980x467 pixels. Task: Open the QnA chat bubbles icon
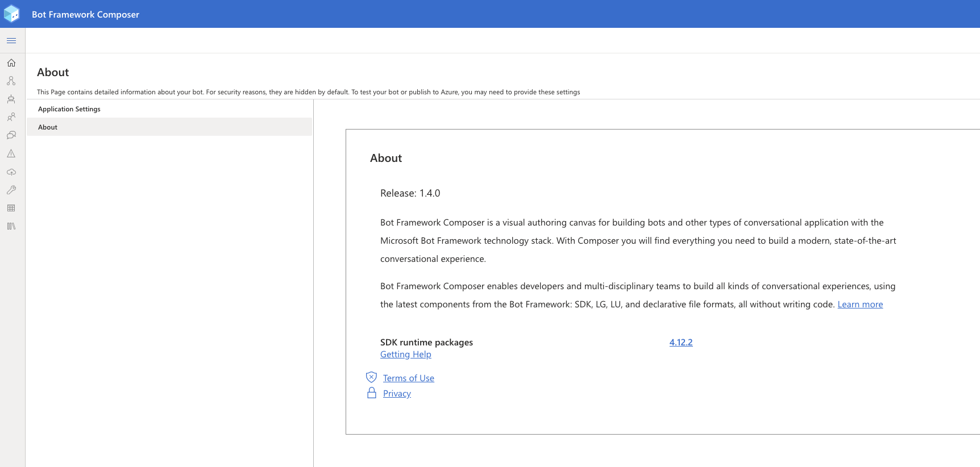click(x=11, y=135)
